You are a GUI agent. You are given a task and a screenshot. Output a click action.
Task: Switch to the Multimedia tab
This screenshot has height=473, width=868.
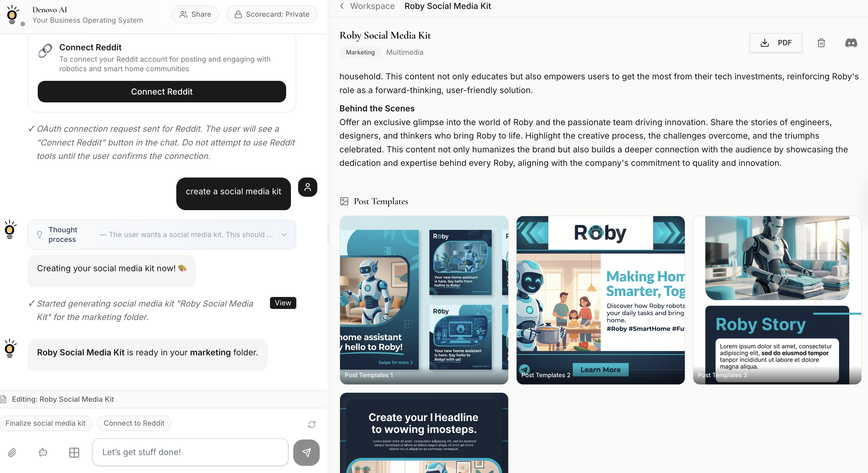pyautogui.click(x=404, y=52)
